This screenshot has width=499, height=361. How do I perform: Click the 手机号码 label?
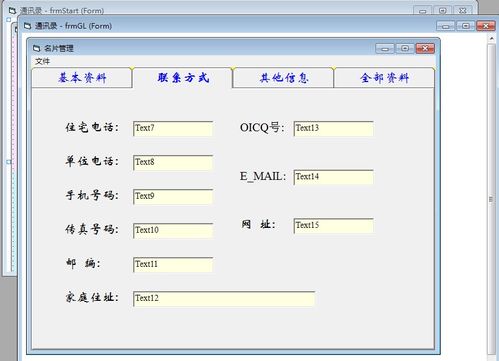[92, 195]
